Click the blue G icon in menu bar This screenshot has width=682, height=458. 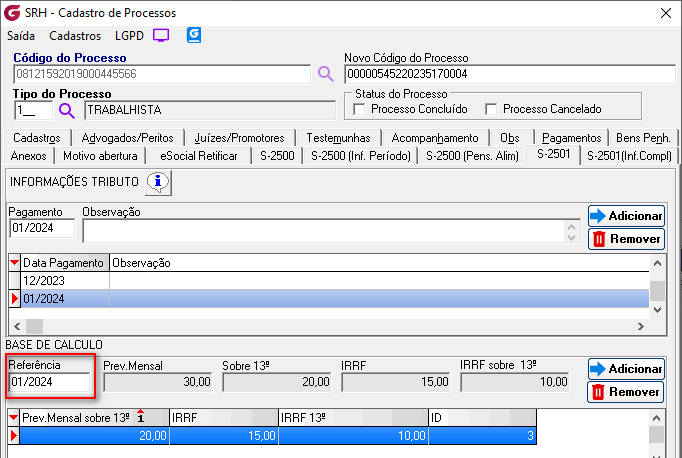coord(194,35)
